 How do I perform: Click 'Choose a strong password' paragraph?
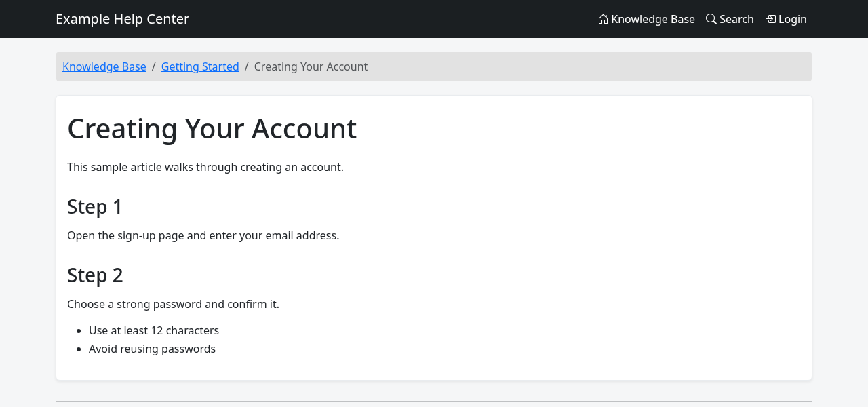pyautogui.click(x=173, y=304)
